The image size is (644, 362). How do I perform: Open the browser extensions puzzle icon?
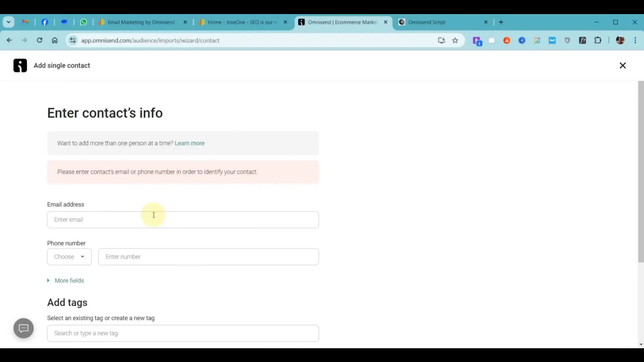pyautogui.click(x=598, y=41)
